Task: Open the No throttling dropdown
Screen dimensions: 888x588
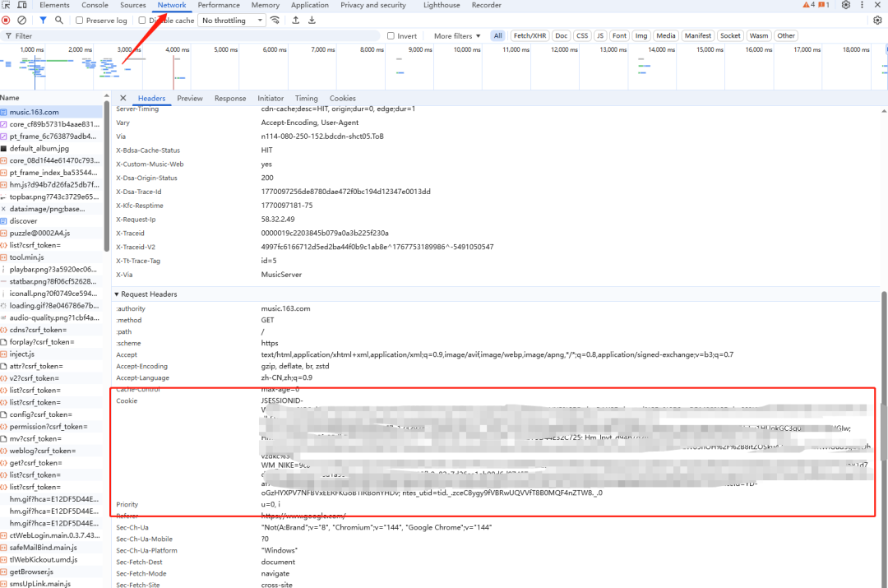Action: (x=233, y=21)
